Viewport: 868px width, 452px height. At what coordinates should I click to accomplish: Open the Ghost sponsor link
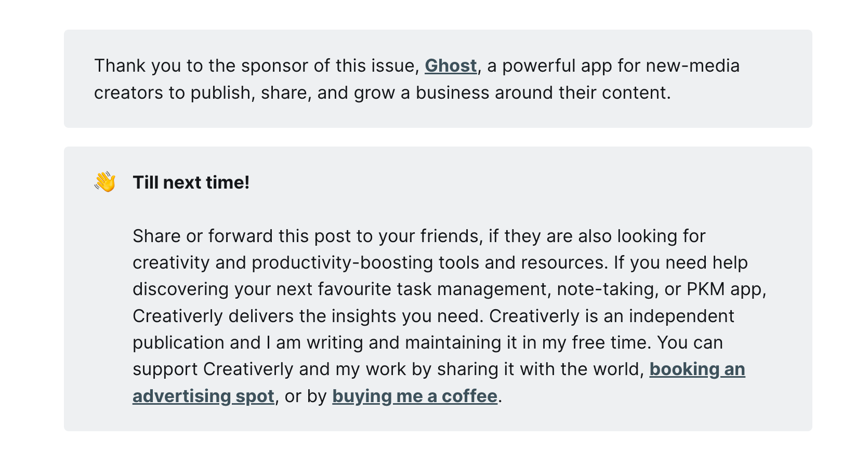point(451,66)
